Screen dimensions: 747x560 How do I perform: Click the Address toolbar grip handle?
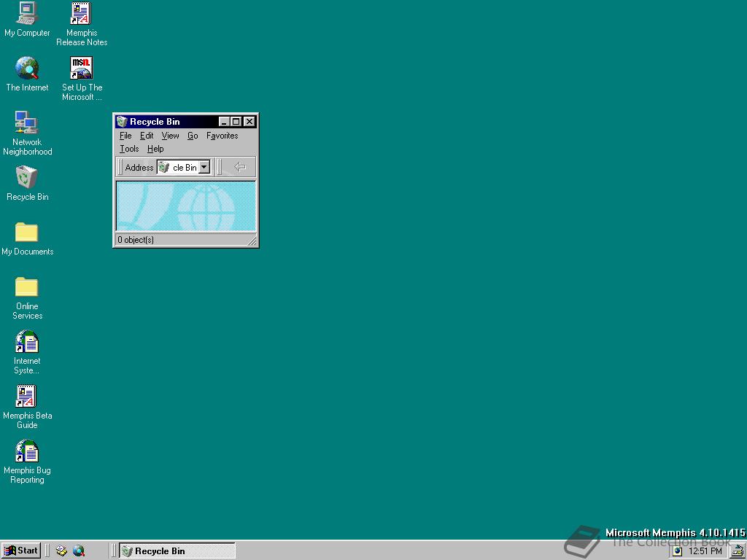[120, 167]
